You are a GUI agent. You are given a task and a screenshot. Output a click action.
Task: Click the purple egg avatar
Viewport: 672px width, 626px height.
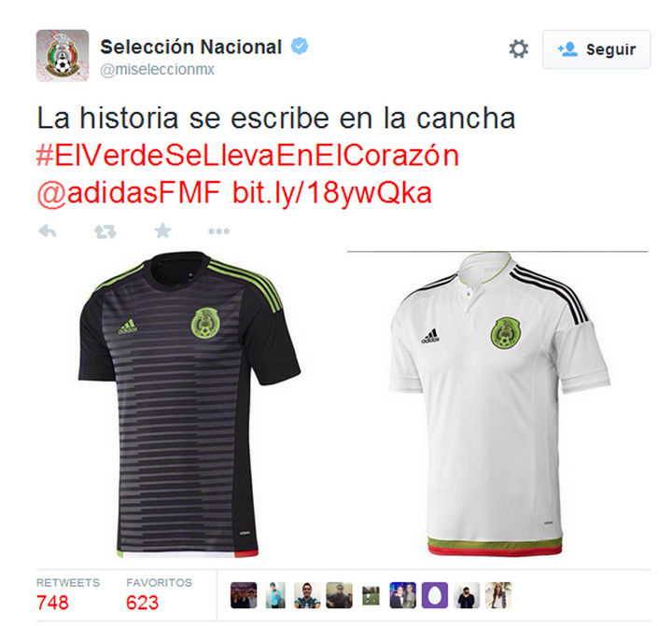pyautogui.click(x=435, y=595)
